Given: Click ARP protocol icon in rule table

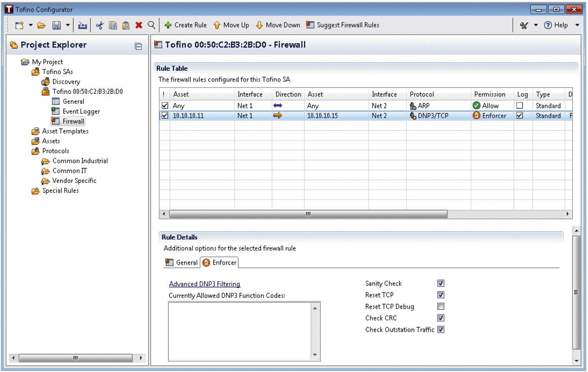Looking at the screenshot, I should click(413, 106).
